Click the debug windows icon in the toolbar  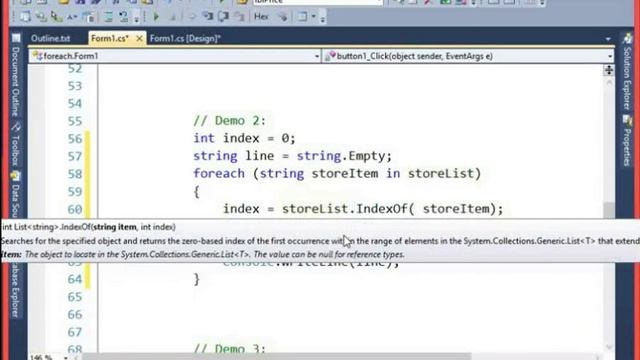click(302, 17)
